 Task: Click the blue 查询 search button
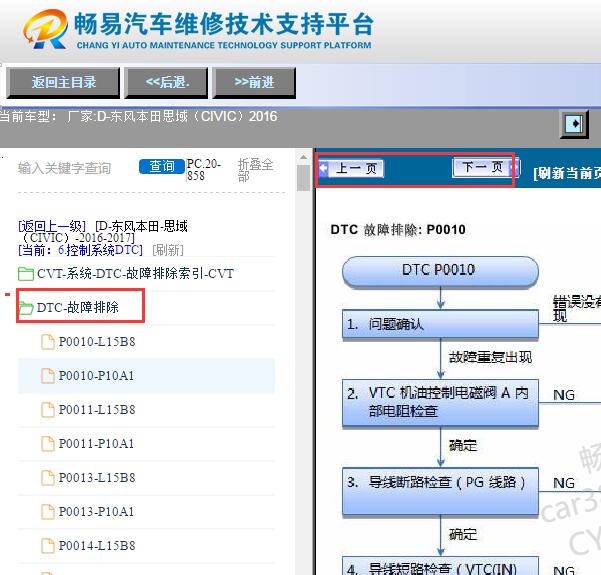[x=162, y=166]
